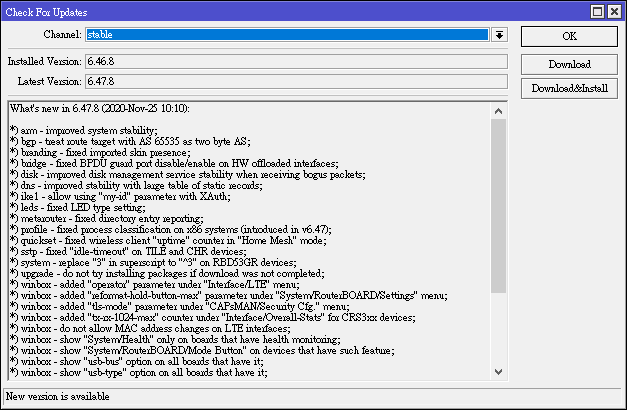627x410 pixels.
Task: Maximize the Check For Updates window
Action: (597, 12)
